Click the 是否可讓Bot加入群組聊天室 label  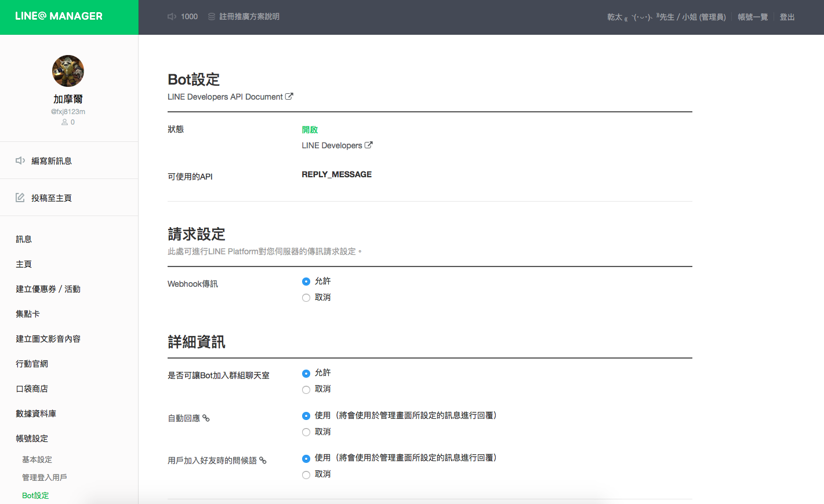tap(219, 375)
